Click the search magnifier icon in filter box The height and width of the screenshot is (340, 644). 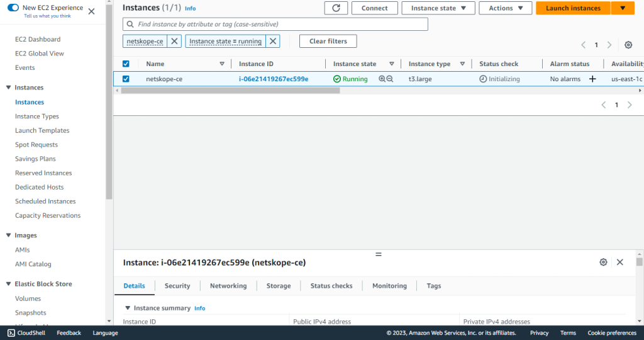130,25
